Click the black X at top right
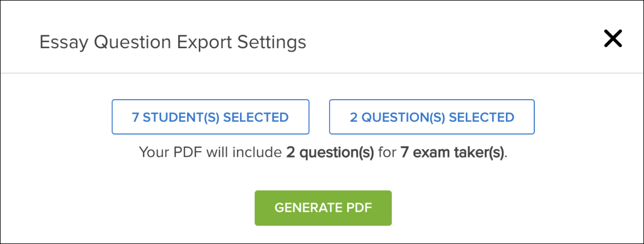This screenshot has height=244, width=644. pyautogui.click(x=613, y=38)
